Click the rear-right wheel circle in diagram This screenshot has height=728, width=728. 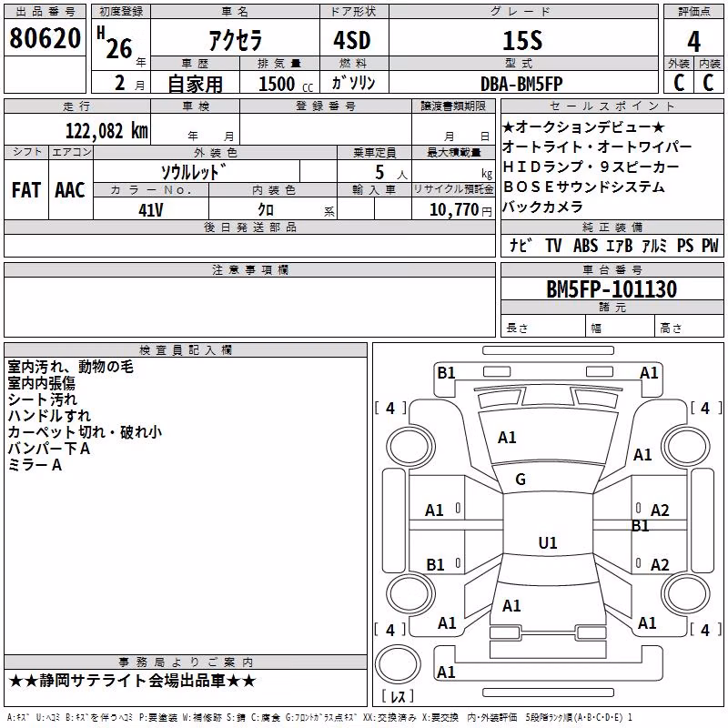point(686,594)
